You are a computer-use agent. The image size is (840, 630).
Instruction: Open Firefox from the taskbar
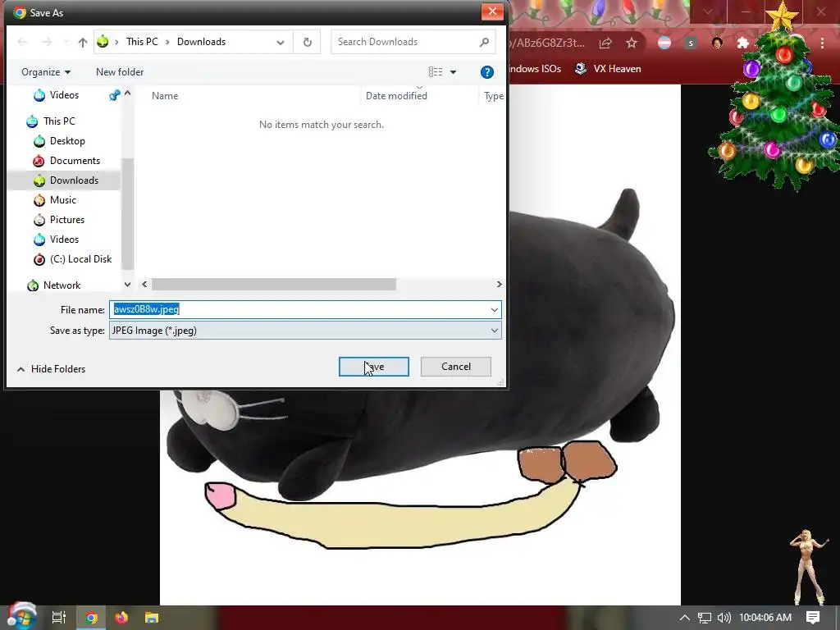pos(121,618)
